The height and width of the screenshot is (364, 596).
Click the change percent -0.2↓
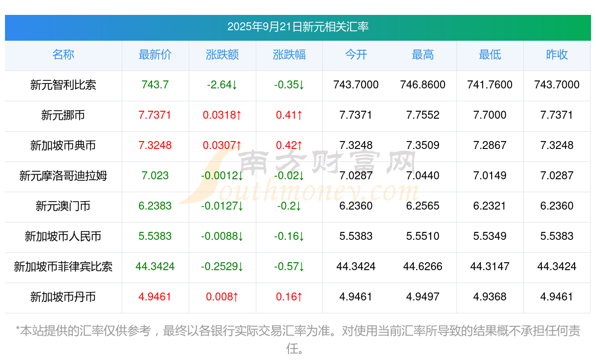pos(289,206)
